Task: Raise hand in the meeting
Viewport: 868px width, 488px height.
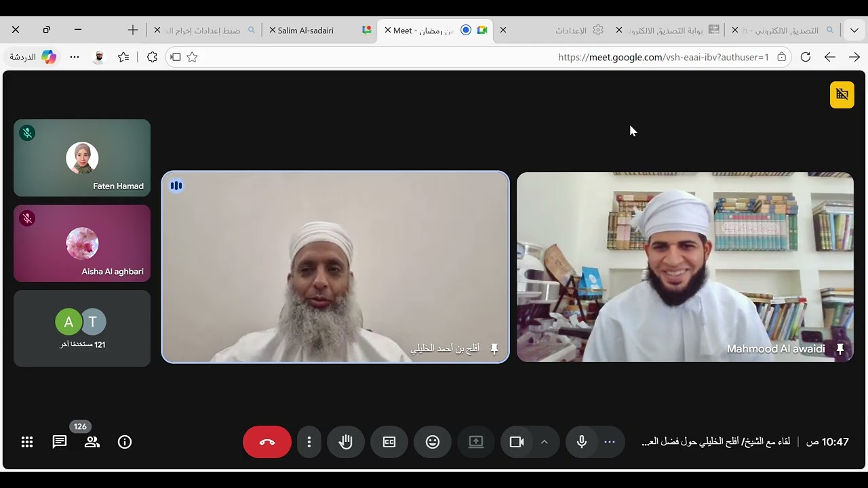Action: (346, 442)
